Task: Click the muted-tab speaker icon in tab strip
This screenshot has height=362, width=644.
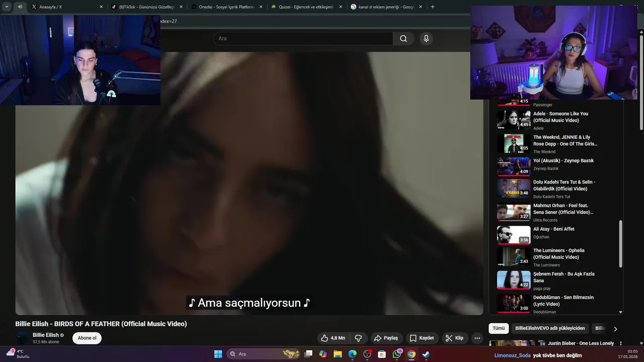Action: [x=20, y=7]
